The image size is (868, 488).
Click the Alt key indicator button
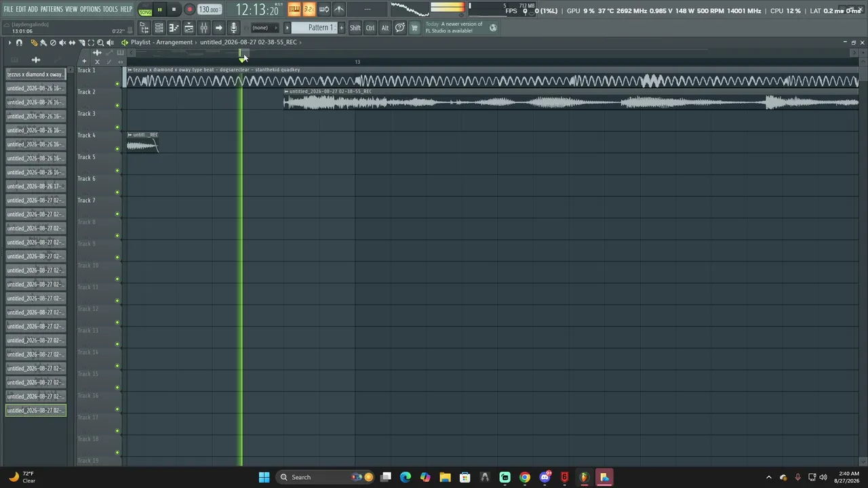coord(385,28)
